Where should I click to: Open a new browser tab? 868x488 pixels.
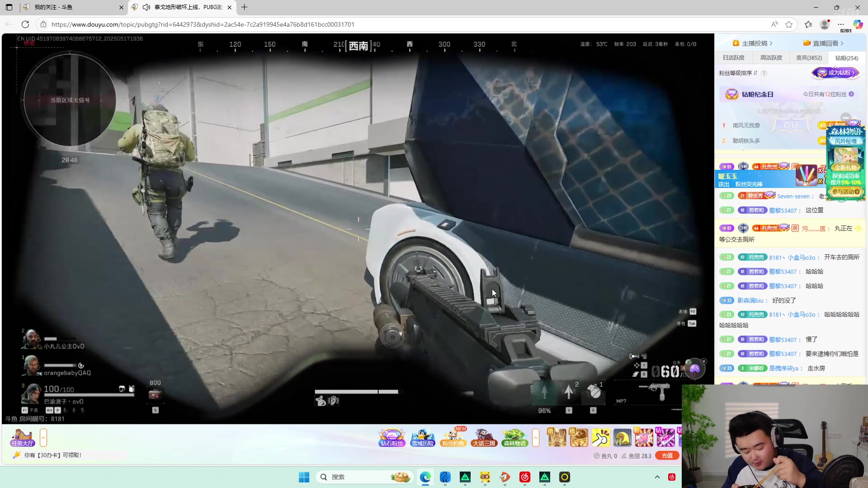point(244,7)
